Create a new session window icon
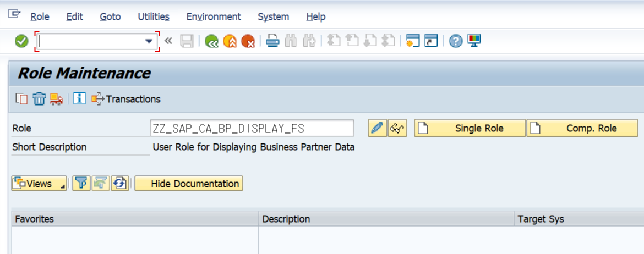The image size is (644, 254). (413, 41)
